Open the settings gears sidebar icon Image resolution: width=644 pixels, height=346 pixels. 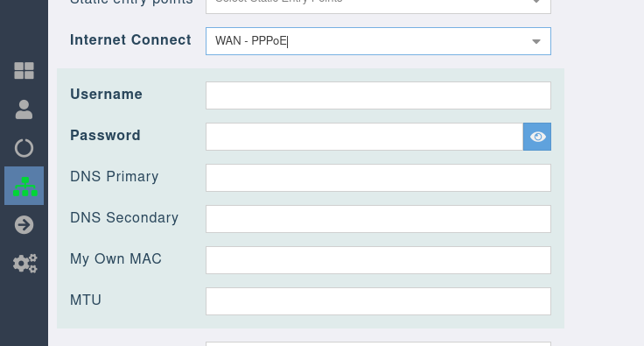click(24, 263)
